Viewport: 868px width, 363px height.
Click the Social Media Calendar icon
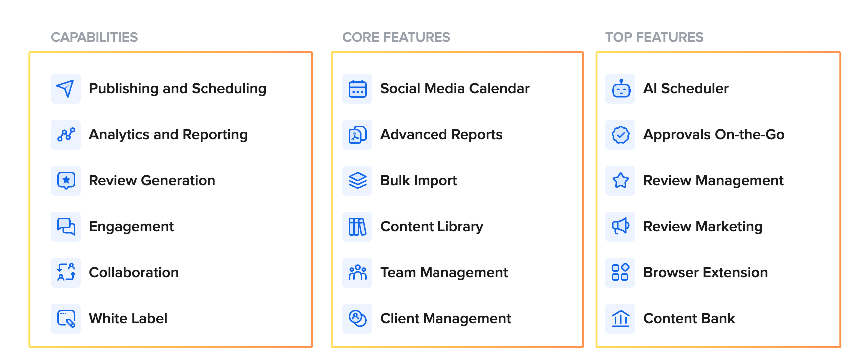pyautogui.click(x=357, y=89)
